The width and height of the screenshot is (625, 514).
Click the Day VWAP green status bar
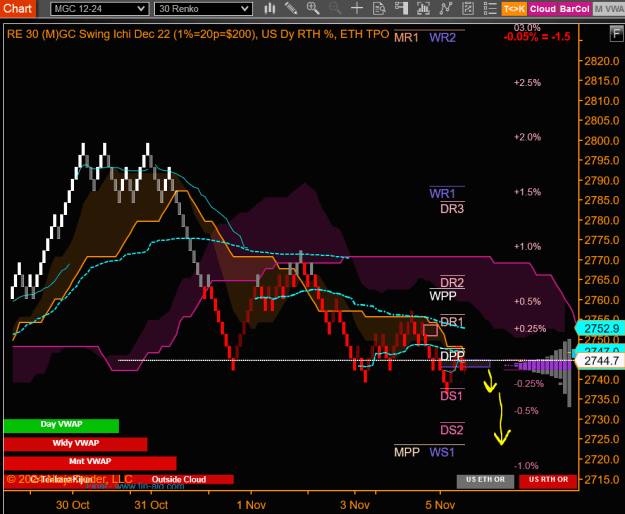61,425
